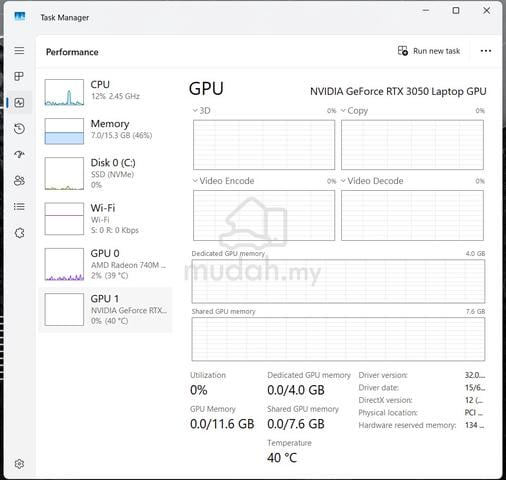Open Task Manager Settings gear
Image resolution: width=506 pixels, height=480 pixels.
pos(19,464)
